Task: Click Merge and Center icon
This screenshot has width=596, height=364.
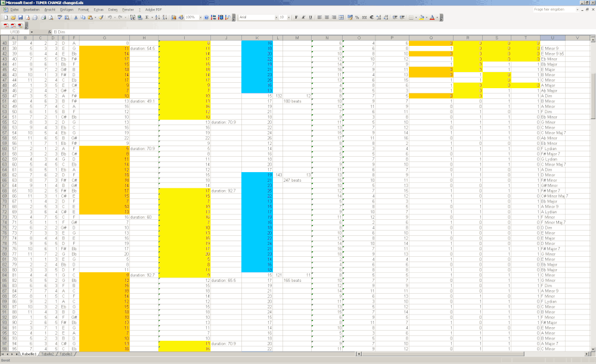Action: 341,17
